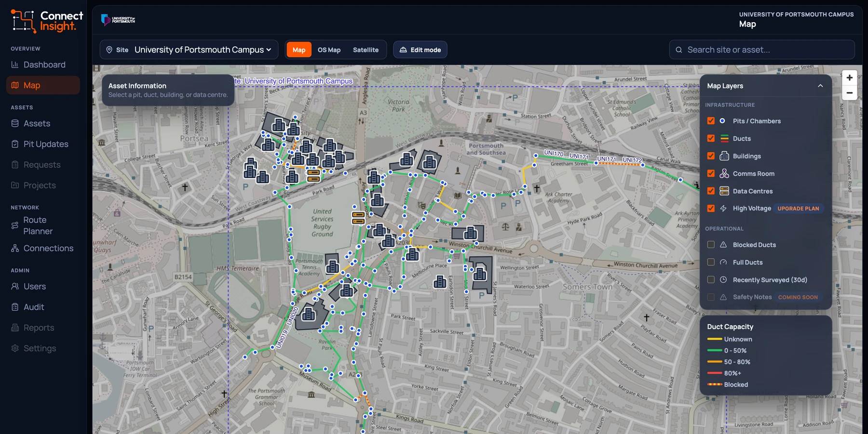
Task: Click the Route Planner icon
Action: point(15,225)
